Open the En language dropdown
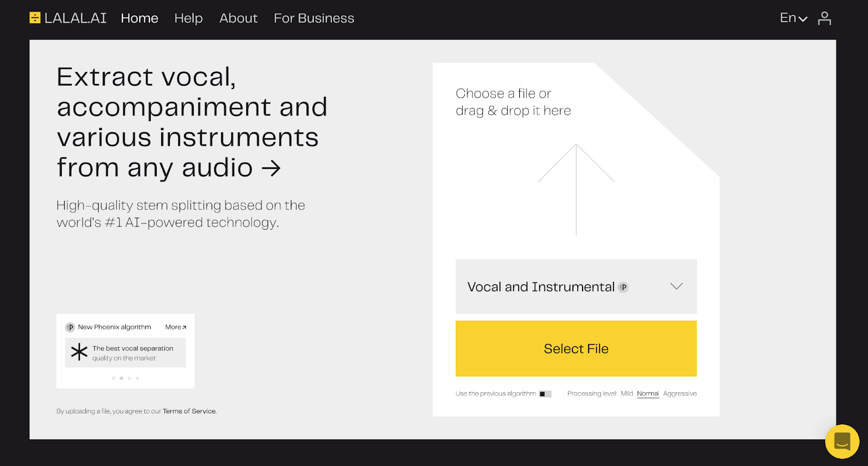This screenshot has height=466, width=868. pyautogui.click(x=794, y=18)
